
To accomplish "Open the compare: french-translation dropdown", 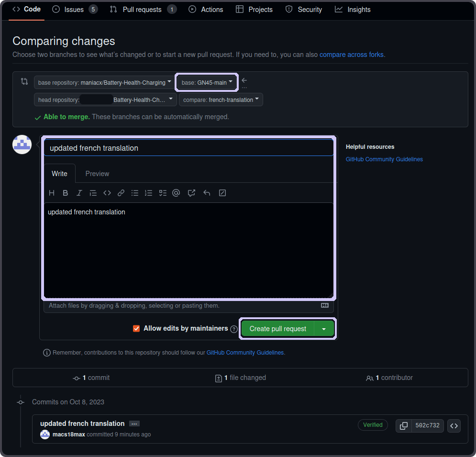I will (221, 100).
